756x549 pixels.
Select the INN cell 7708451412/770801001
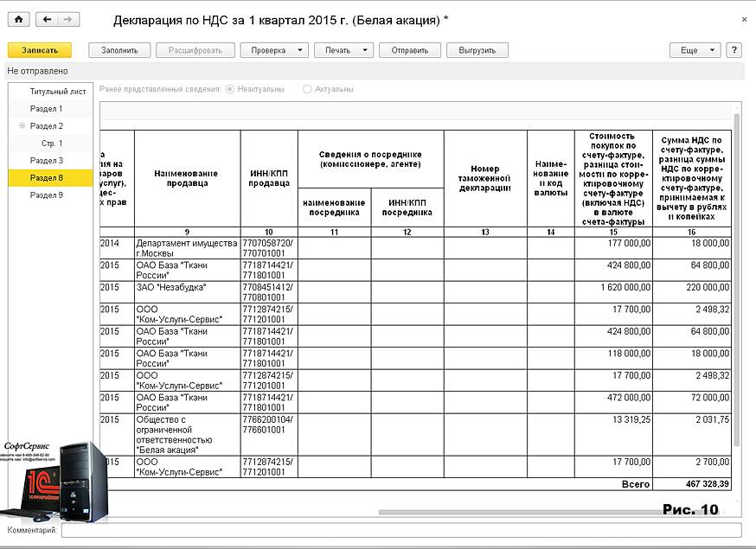(269, 292)
